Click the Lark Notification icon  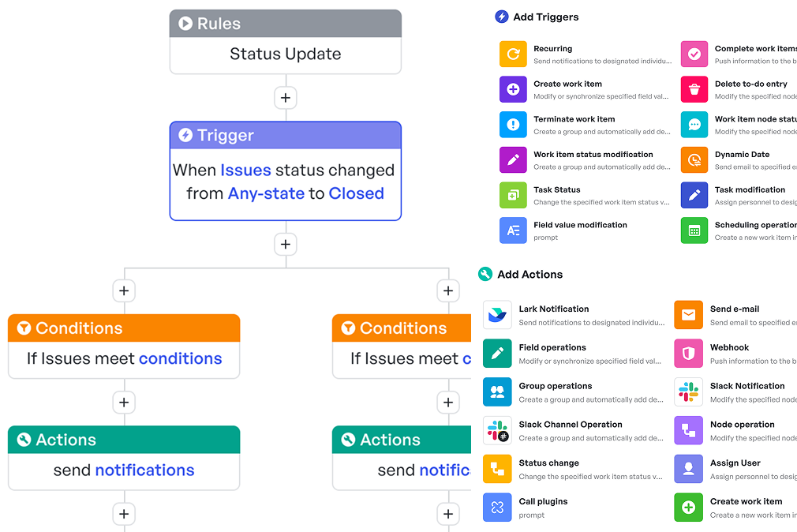tap(497, 315)
